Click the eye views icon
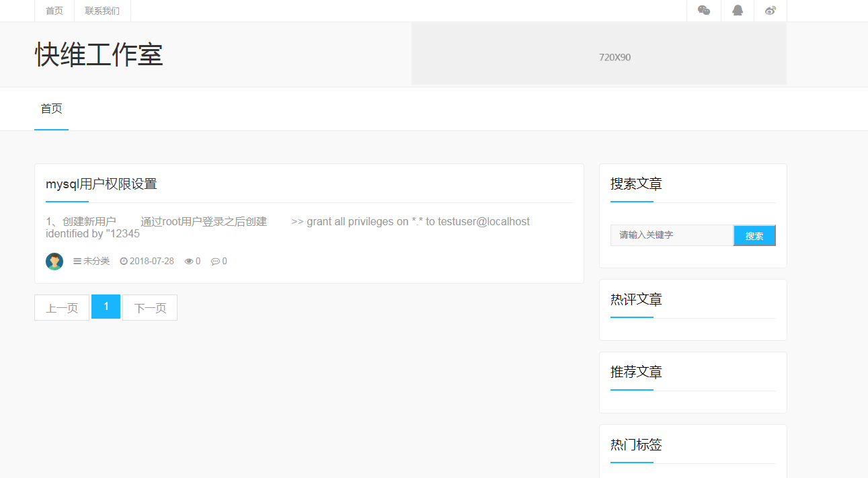 [189, 262]
